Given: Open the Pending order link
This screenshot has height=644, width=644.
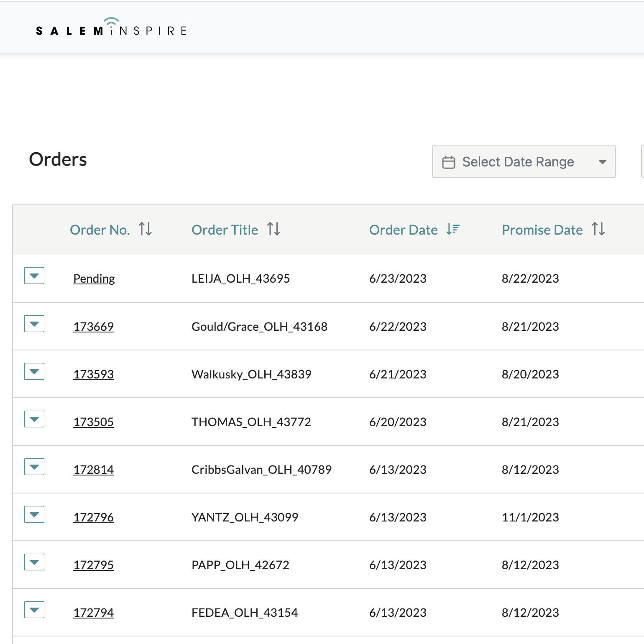Looking at the screenshot, I should [x=94, y=279].
